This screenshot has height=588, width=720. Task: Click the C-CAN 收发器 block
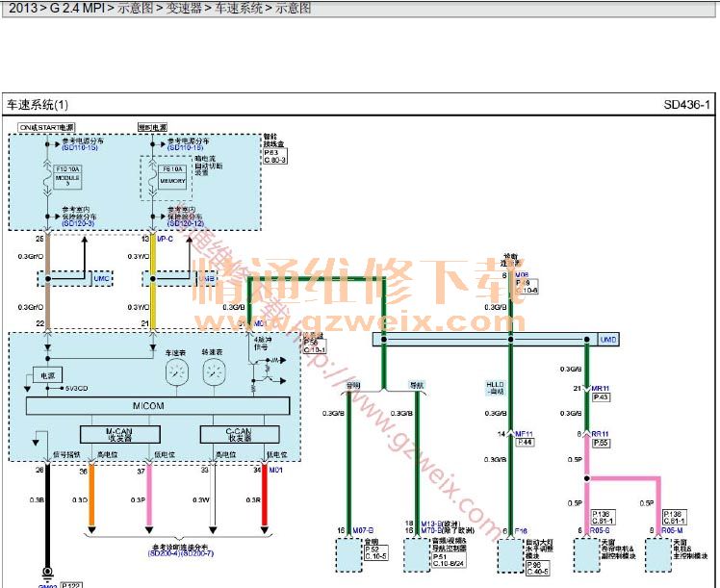(240, 435)
